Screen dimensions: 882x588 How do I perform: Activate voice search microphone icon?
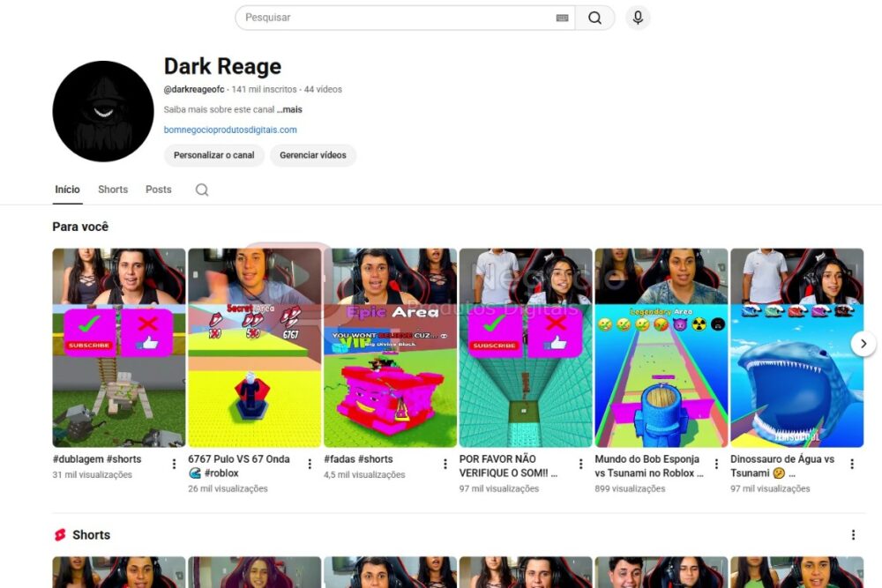click(x=638, y=18)
